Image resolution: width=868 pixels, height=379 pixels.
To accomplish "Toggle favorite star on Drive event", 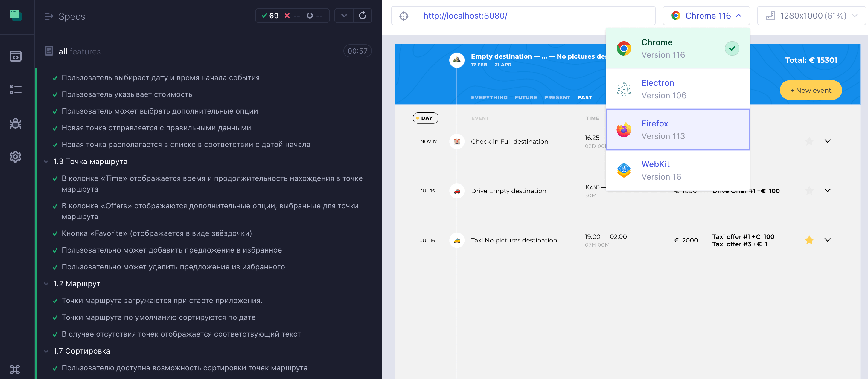I will coord(809,191).
